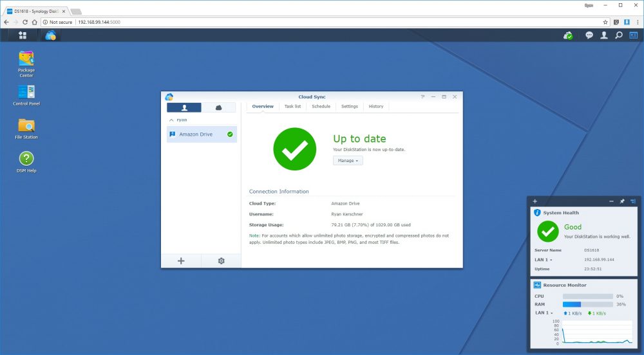Open Cloud Sync window help question mark
Viewport: 644px width, 355px height.
[x=422, y=96]
